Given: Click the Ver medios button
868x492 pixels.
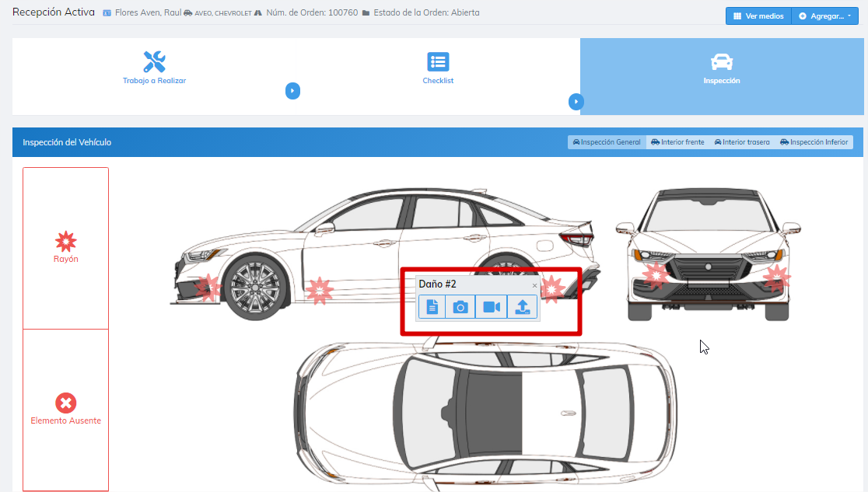Looking at the screenshot, I should pyautogui.click(x=758, y=16).
